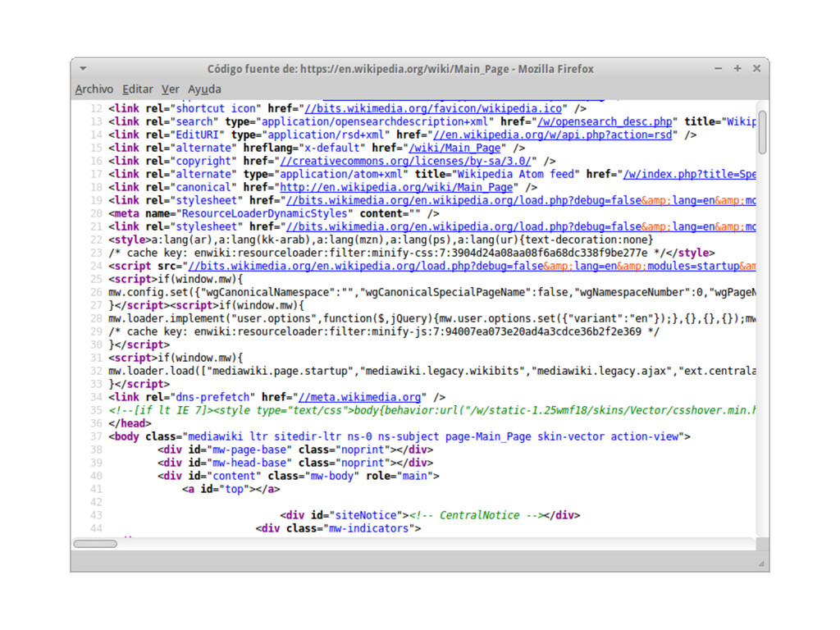The image size is (840, 630).
Task: Click the horizontal scrollbar thumb
Action: tap(95, 544)
